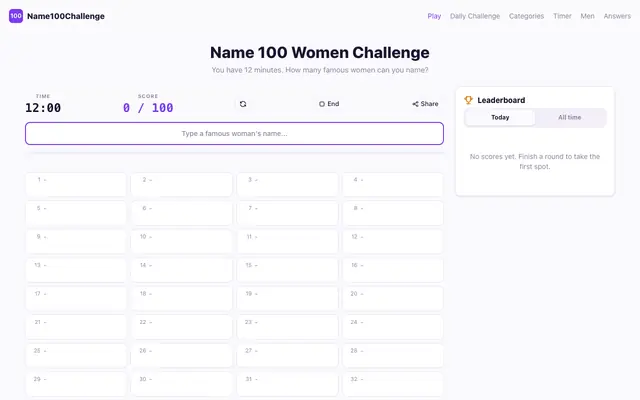Click answer slot number 28

coord(393,356)
